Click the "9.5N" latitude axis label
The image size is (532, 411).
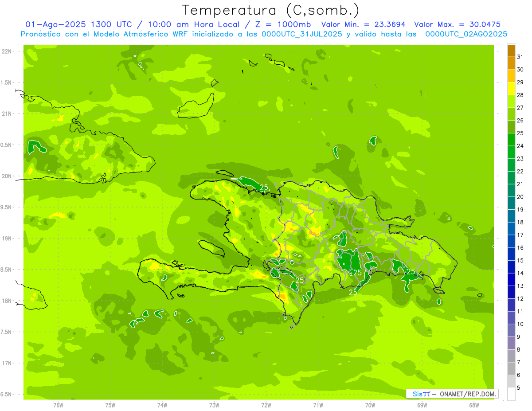tap(6, 207)
